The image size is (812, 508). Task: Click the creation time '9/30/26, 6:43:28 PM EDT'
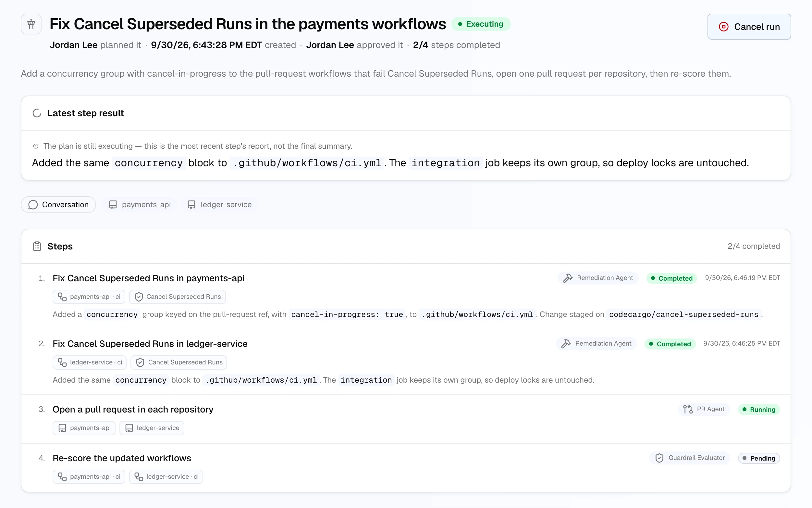206,45
